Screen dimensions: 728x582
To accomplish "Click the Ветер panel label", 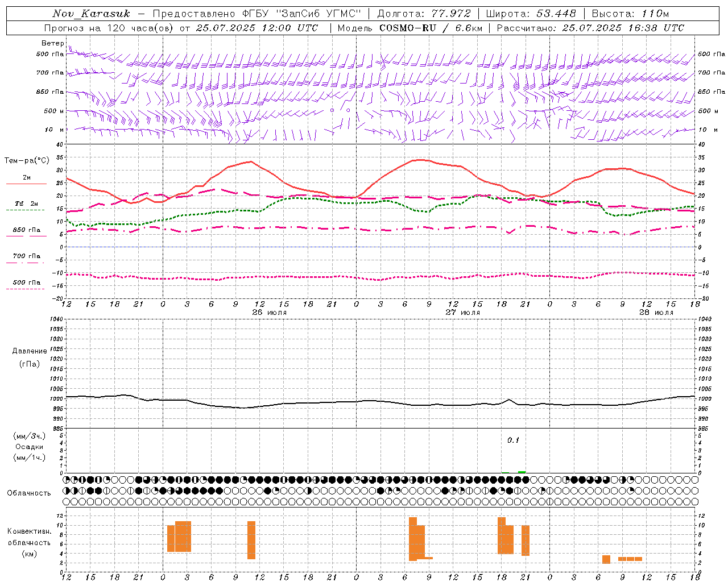I will [52, 43].
